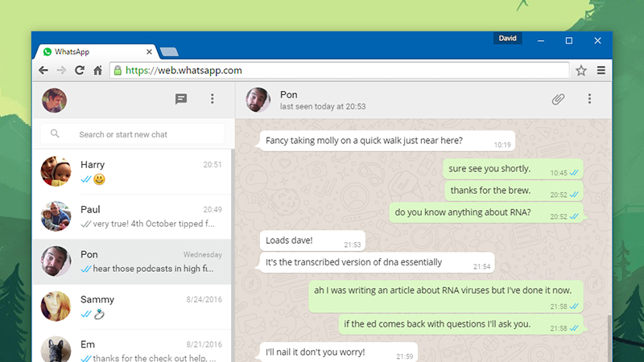Viewport: 644px width, 362px height.
Task: Open the chat with Paul
Action: (132, 216)
